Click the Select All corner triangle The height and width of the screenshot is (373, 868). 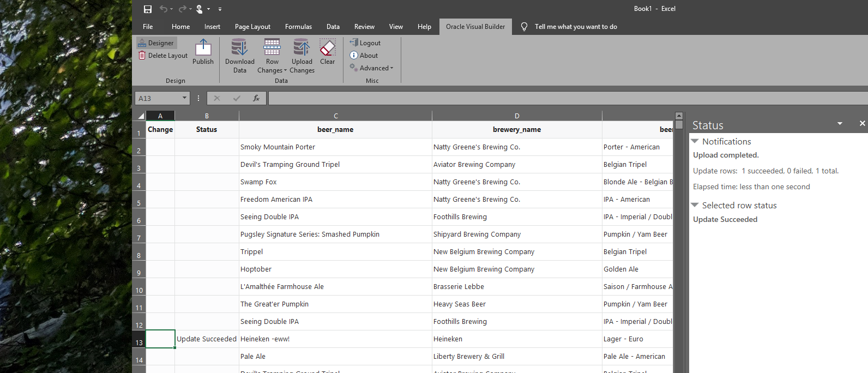140,116
